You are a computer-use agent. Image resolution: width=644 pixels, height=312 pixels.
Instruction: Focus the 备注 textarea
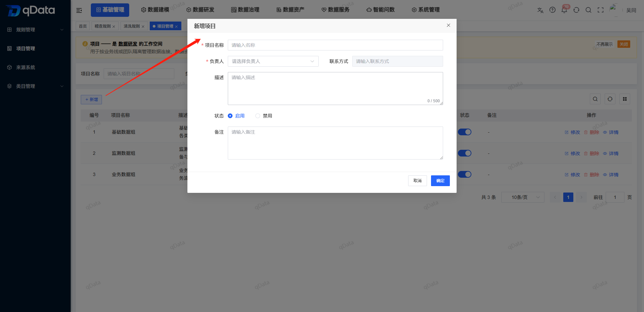[335, 143]
